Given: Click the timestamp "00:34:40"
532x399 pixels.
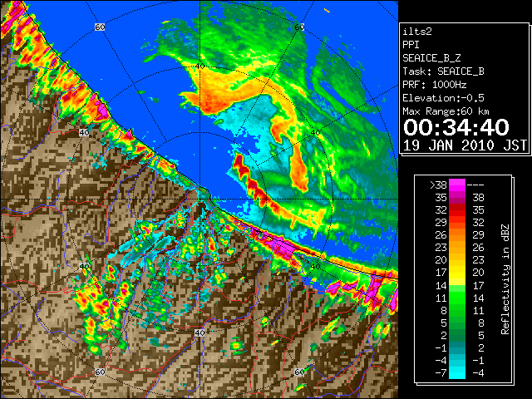Looking at the screenshot, I should tap(456, 127).
